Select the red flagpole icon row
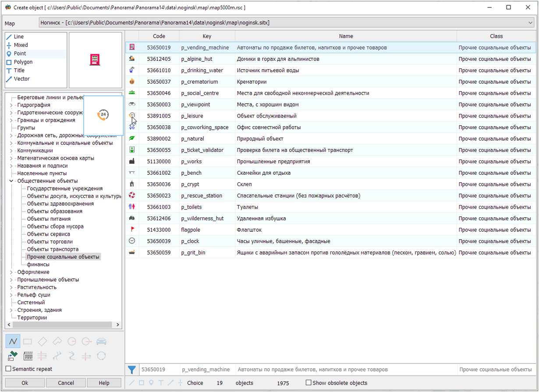 click(132, 230)
